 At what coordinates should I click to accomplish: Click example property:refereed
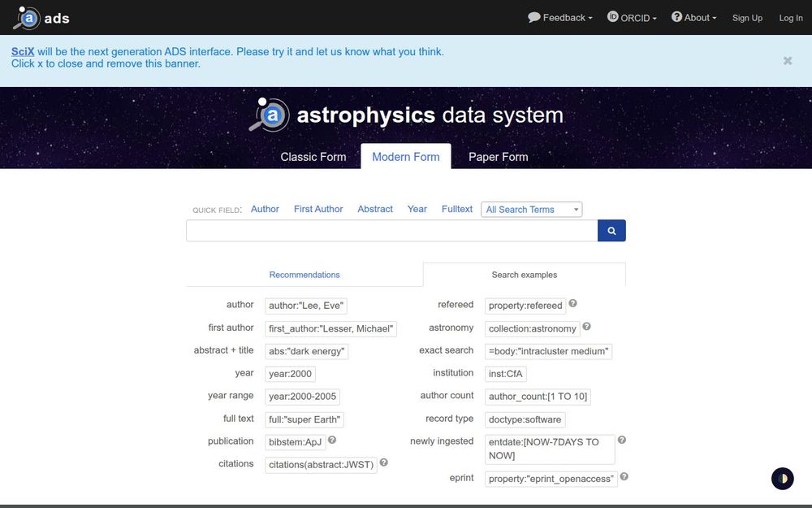[525, 306]
